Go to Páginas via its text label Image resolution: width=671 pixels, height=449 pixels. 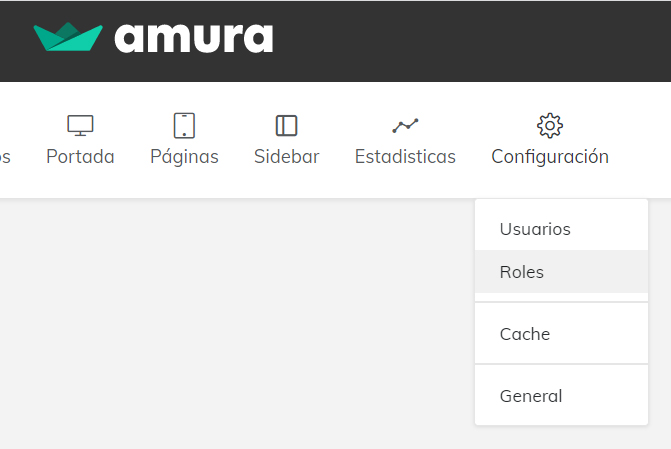point(184,157)
